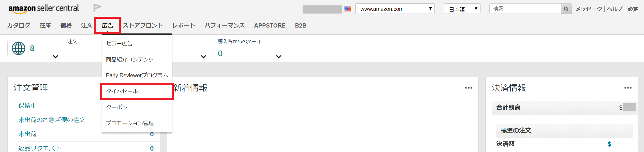
Task: Open the 保留中 orders link
Action: [27, 106]
